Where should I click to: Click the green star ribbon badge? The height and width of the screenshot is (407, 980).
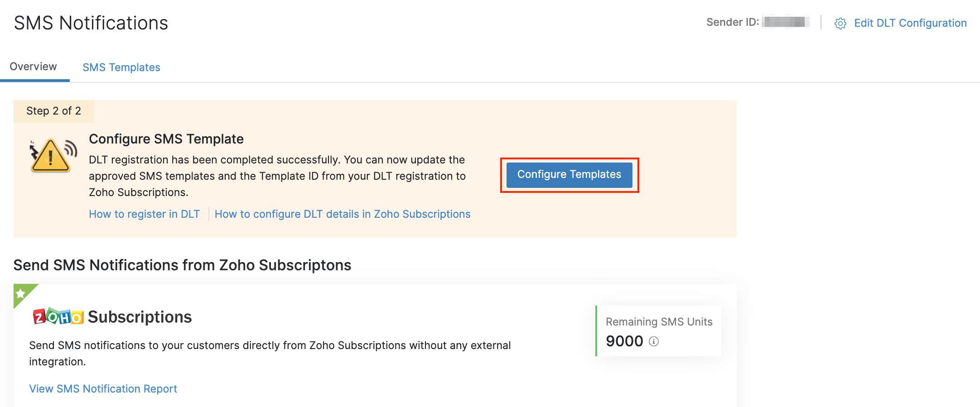click(21, 293)
